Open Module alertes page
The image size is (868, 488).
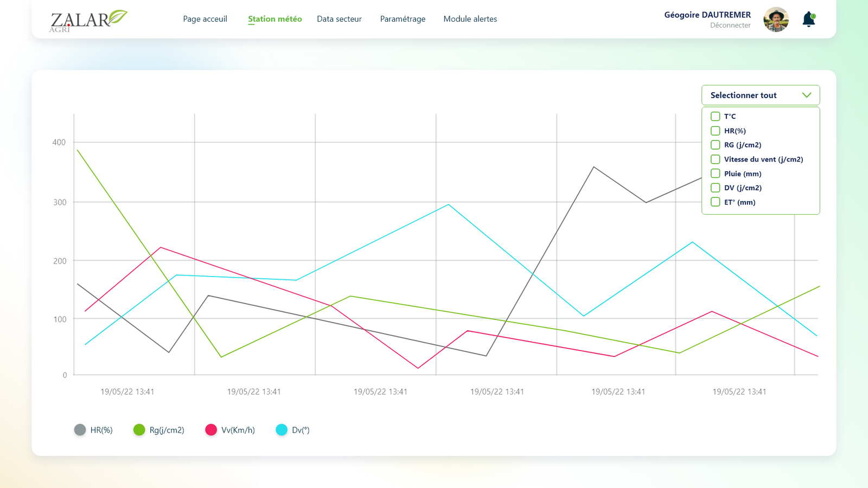coord(470,19)
